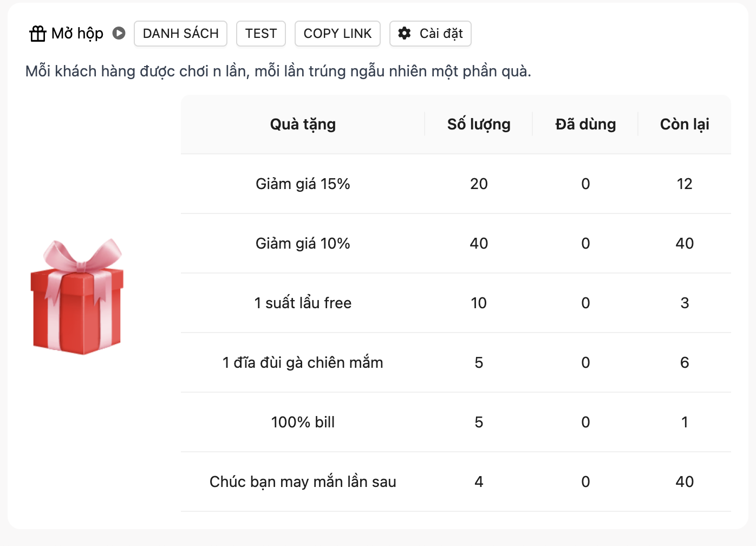Image resolution: width=756 pixels, height=546 pixels.
Task: Select the Đã dùng column header
Action: pos(585,125)
